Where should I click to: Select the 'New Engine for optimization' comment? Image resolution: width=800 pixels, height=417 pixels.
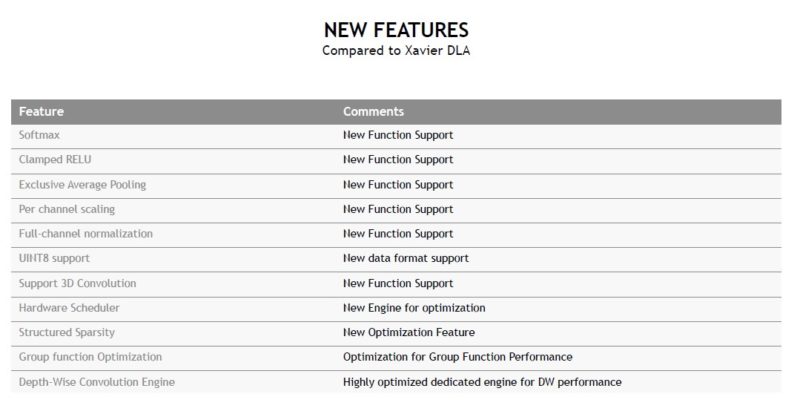(x=414, y=308)
